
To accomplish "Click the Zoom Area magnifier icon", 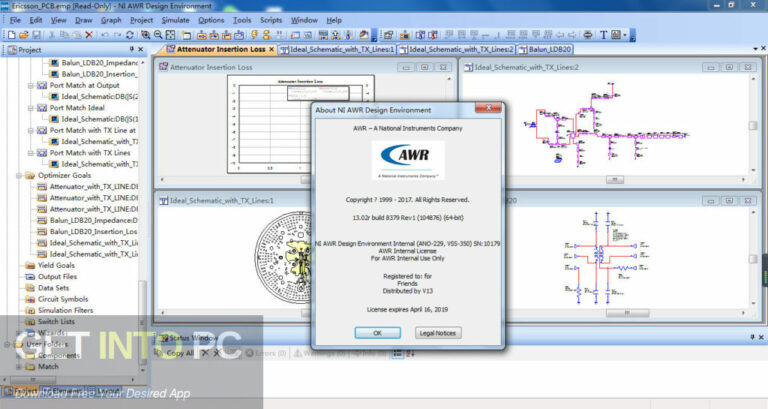I will coord(145,35).
